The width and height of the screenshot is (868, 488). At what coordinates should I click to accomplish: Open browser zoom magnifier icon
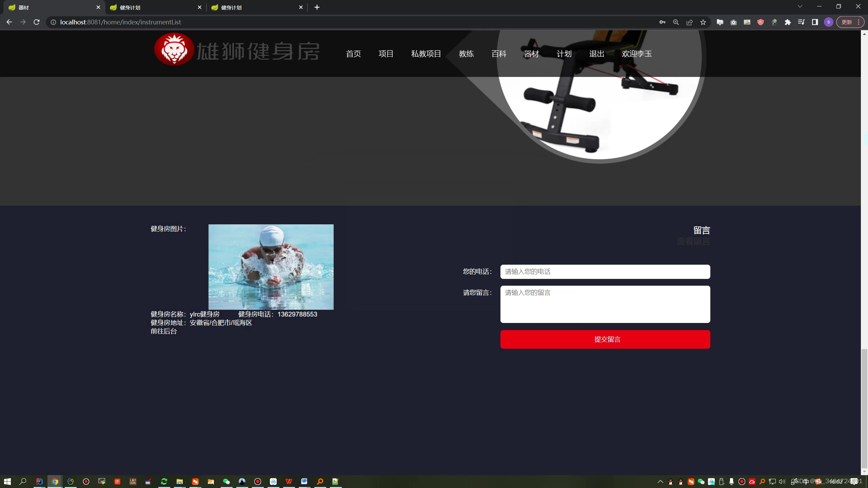(x=676, y=22)
